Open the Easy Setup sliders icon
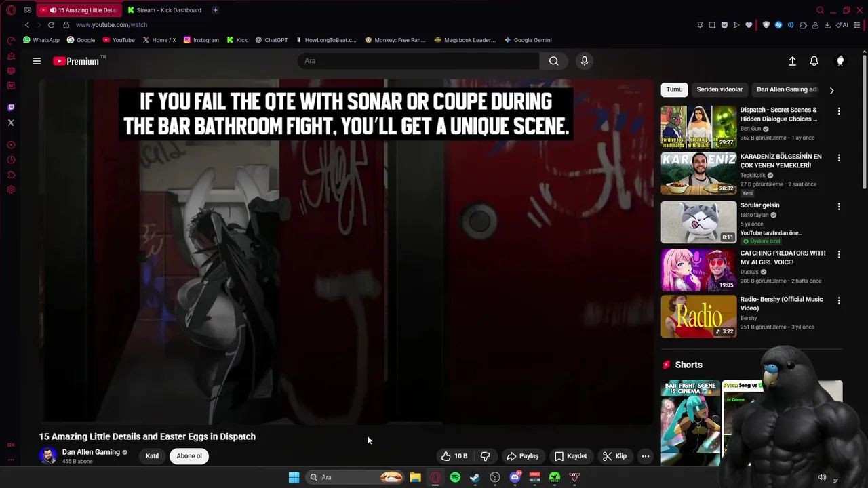The image size is (868, 488). [858, 25]
